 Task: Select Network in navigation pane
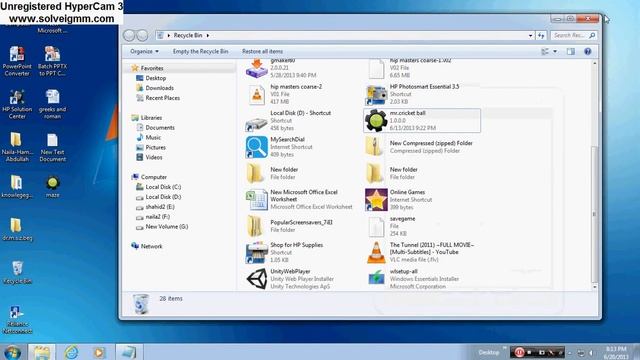(x=151, y=246)
